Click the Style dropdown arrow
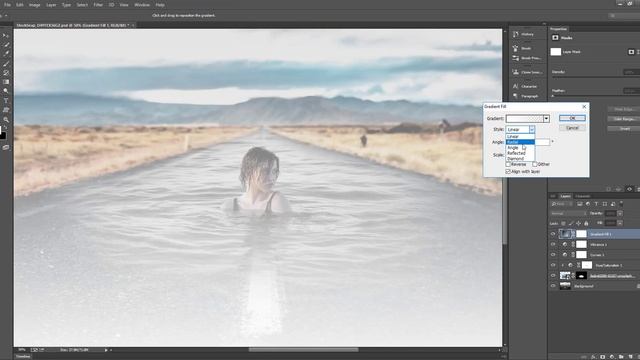The width and height of the screenshot is (640, 360). click(532, 129)
